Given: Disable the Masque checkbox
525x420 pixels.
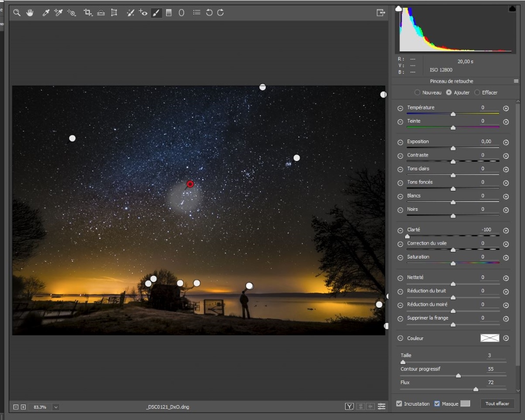Looking at the screenshot, I should coord(437,404).
